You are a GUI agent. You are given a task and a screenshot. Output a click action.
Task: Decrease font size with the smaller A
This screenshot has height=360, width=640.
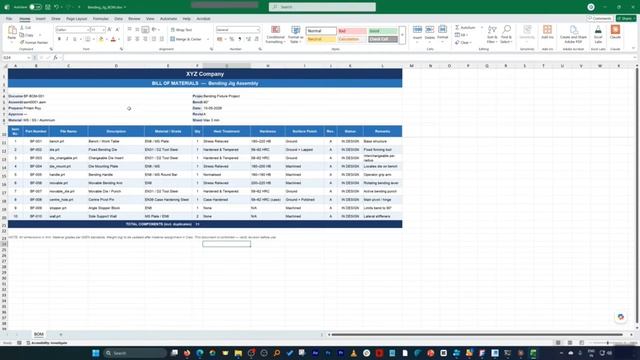[x=117, y=30]
